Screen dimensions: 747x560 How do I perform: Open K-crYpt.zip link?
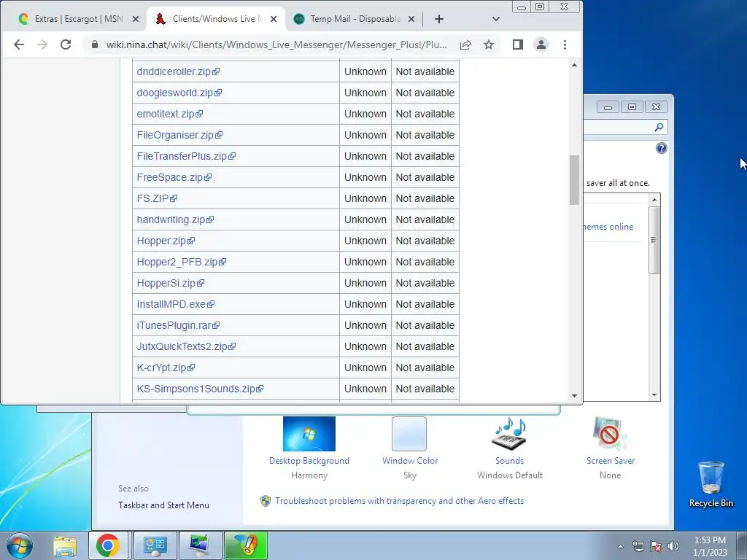pyautogui.click(x=166, y=367)
